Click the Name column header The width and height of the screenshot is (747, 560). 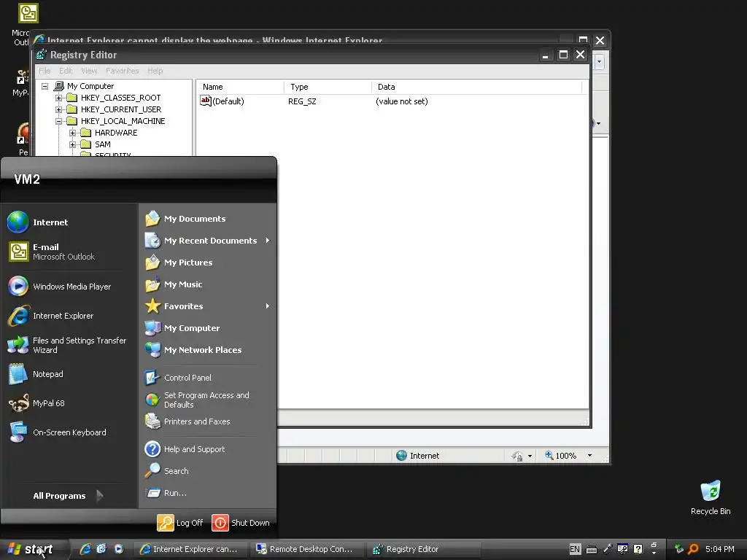[240, 87]
